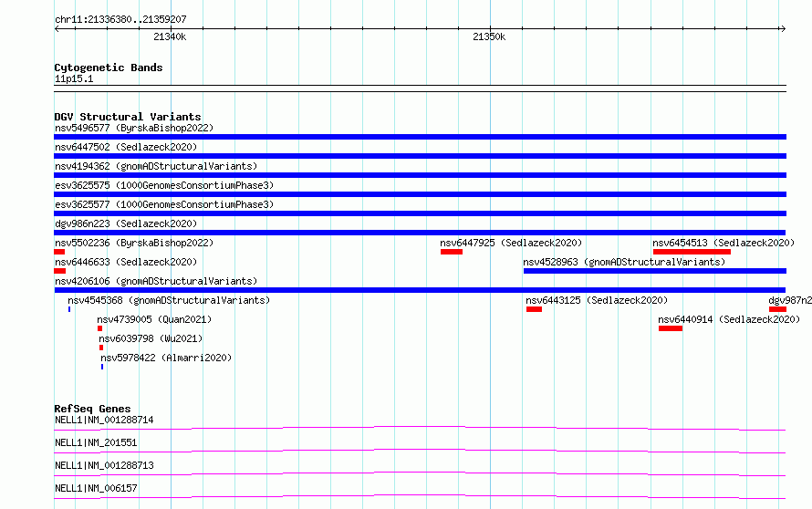Open the esv3625577 (1000GenomesConsortiumPhase3) variant label
812x509 pixels.
click(x=164, y=204)
